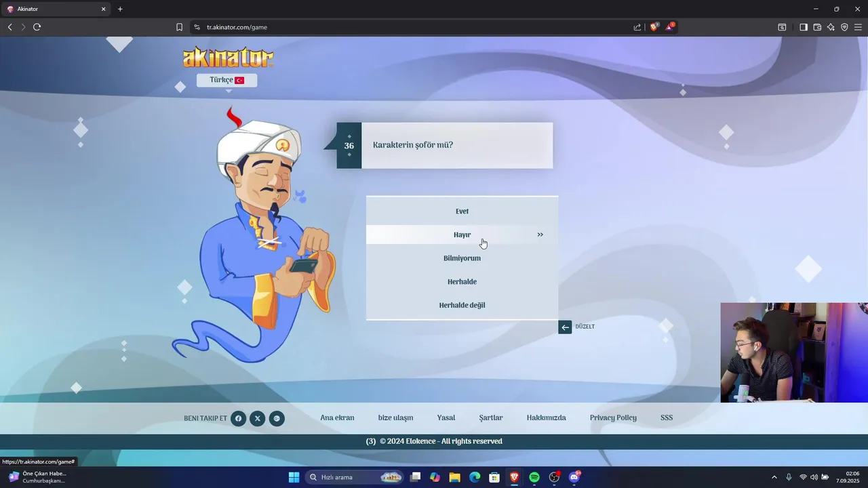Open File Explorer from the taskbar
Screen dimensions: 868x488
tap(454, 477)
